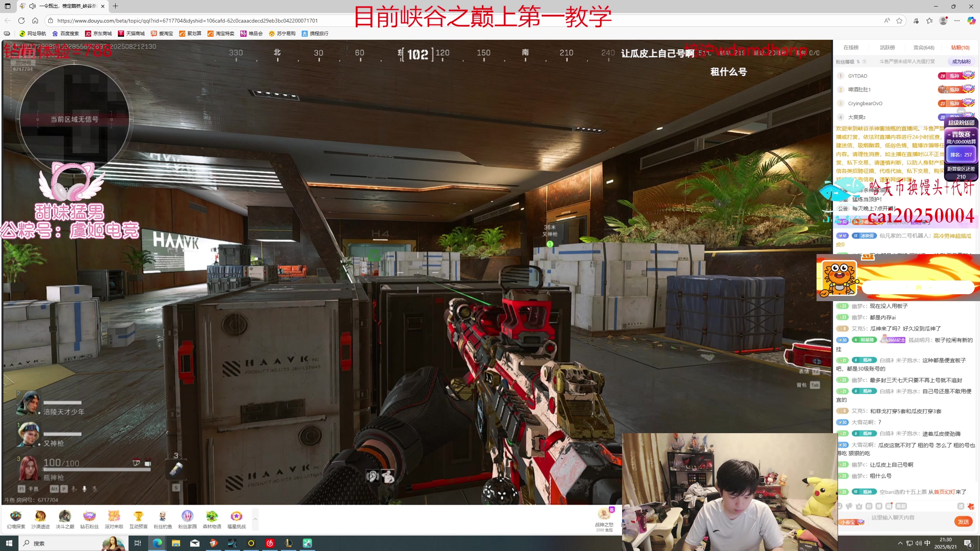Open the 天猫商城 bookmark
Image resolution: width=980 pixels, height=551 pixels.
[x=131, y=34]
